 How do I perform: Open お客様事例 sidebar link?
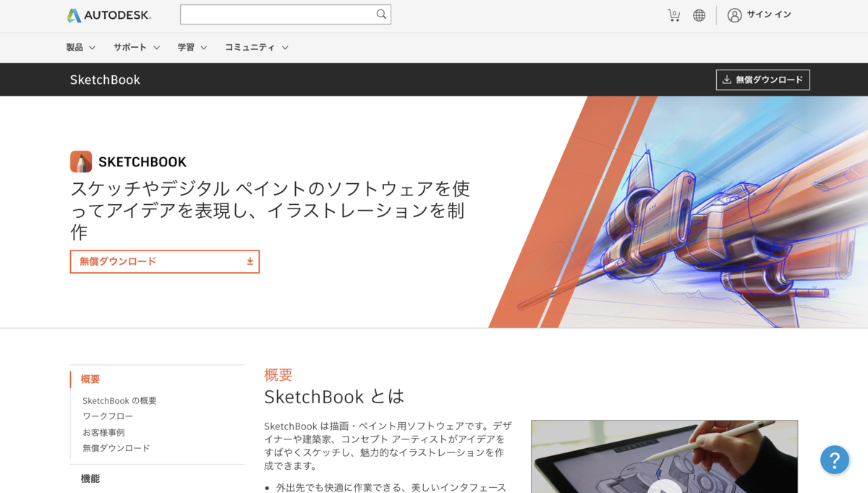103,433
